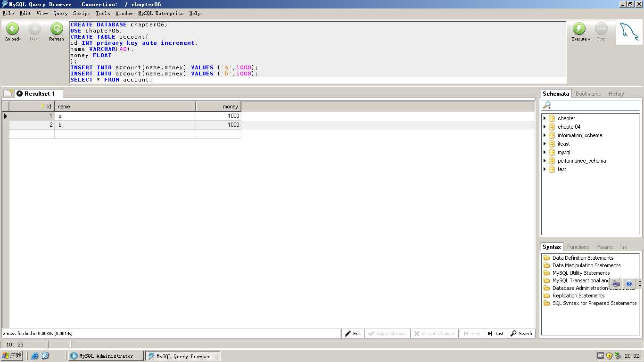Click the floating keyboard icon

point(616,284)
